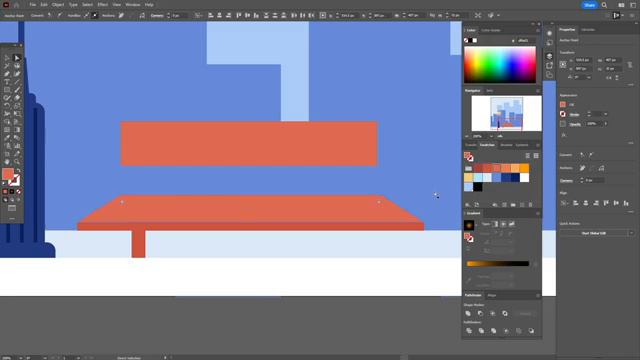Select the Eyedropper tool
The width and height of the screenshot is (640, 360).
7,138
